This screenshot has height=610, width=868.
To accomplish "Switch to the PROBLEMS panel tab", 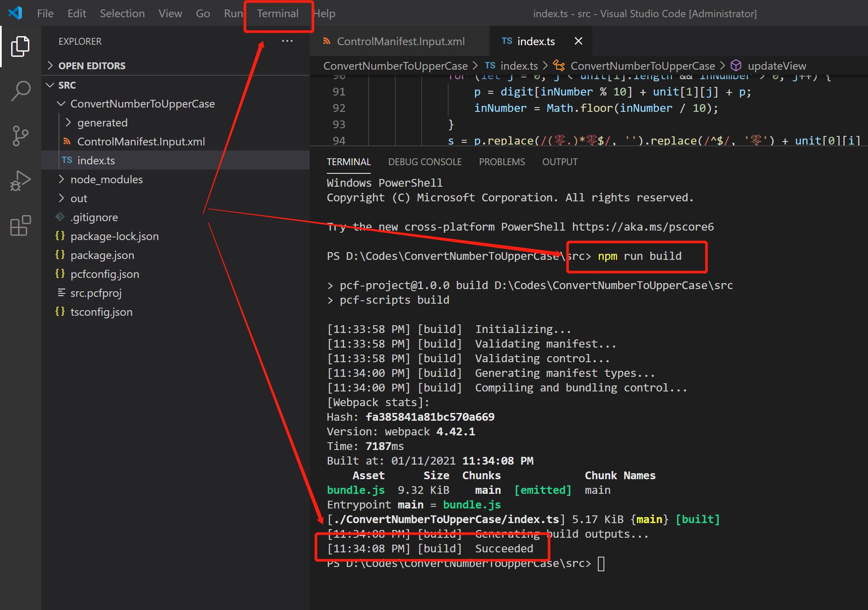I will coord(502,162).
